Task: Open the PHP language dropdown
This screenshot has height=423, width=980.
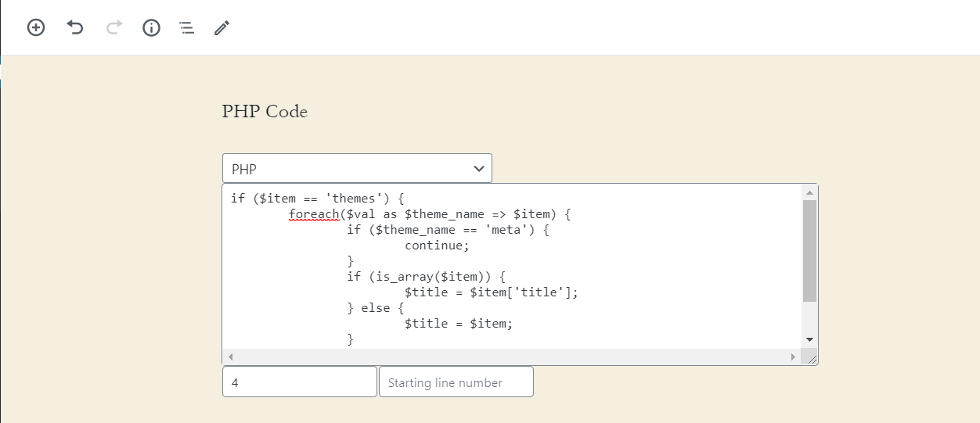Action: 357,168
